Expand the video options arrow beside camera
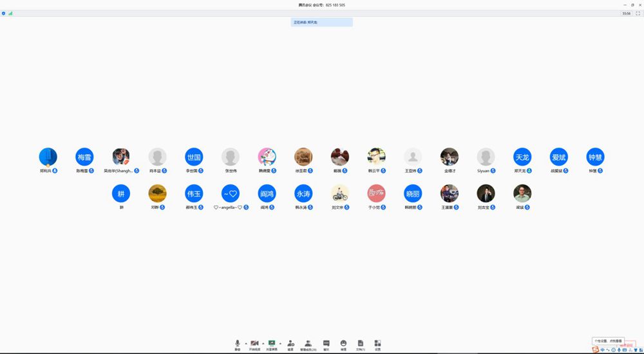Screen dimensions: 644x354 [x=263, y=343]
